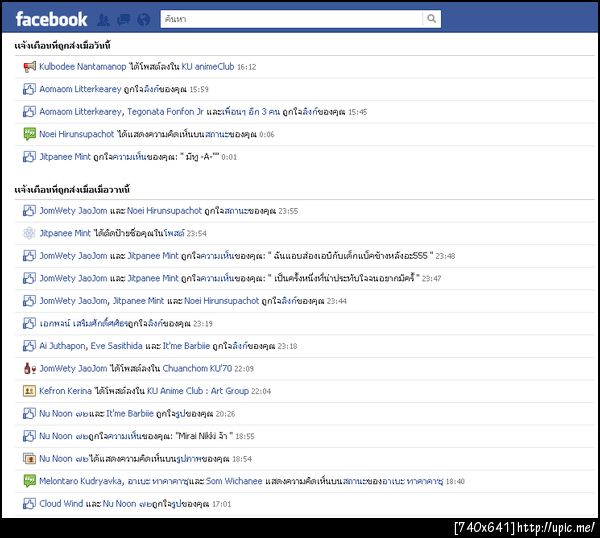Click the facebook logo
Screen dimensions: 600x538
pyautogui.click(x=51, y=19)
